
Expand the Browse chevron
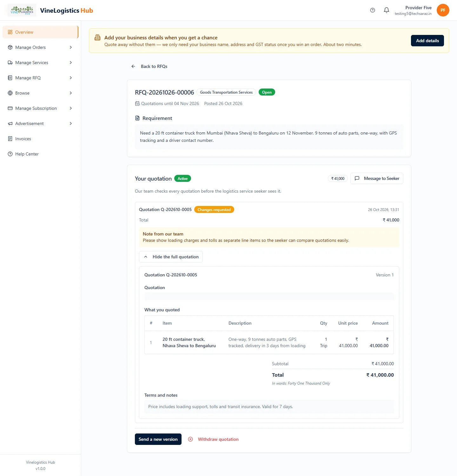click(x=71, y=93)
